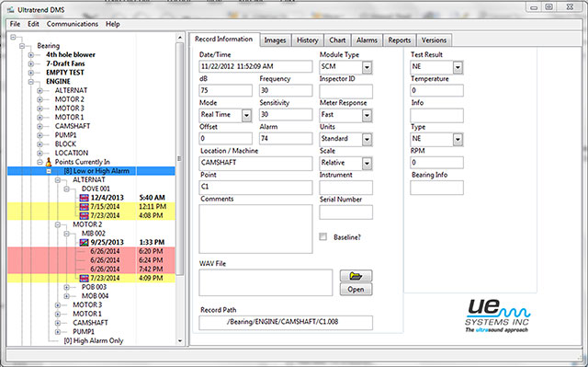Select PUMP1 under ENGINE in tree

pyautogui.click(x=65, y=135)
